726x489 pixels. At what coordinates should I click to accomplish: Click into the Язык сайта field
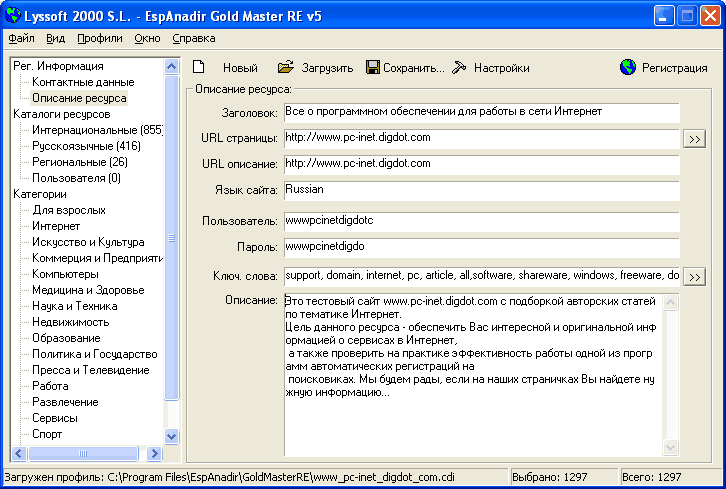tap(482, 190)
